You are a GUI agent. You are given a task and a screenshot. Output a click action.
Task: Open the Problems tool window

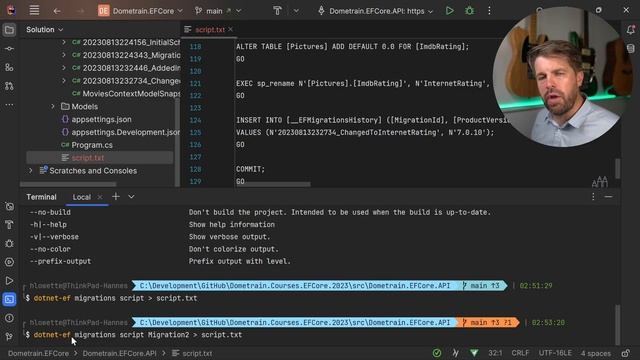(x=9, y=318)
